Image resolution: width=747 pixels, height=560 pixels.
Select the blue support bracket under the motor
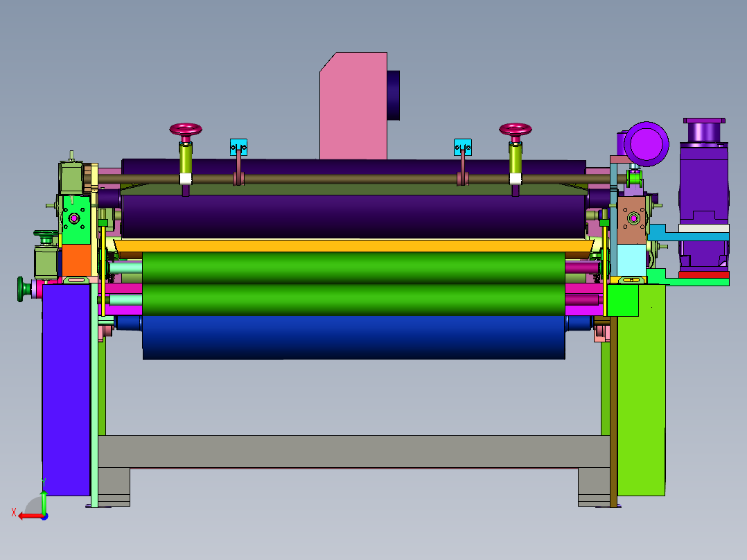coord(689,233)
